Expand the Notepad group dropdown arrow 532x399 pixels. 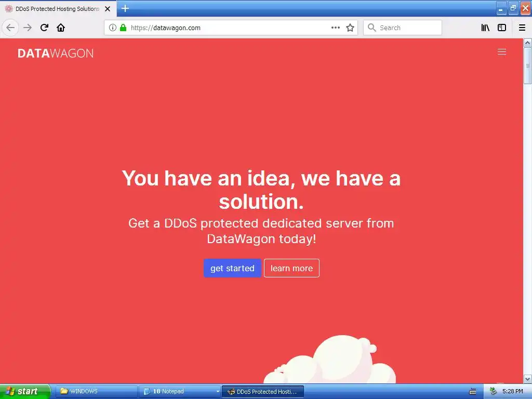tap(218, 392)
